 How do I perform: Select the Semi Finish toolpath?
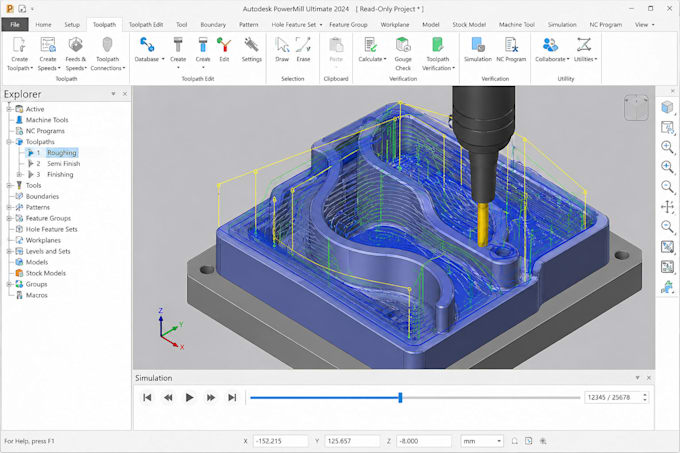pyautogui.click(x=63, y=163)
